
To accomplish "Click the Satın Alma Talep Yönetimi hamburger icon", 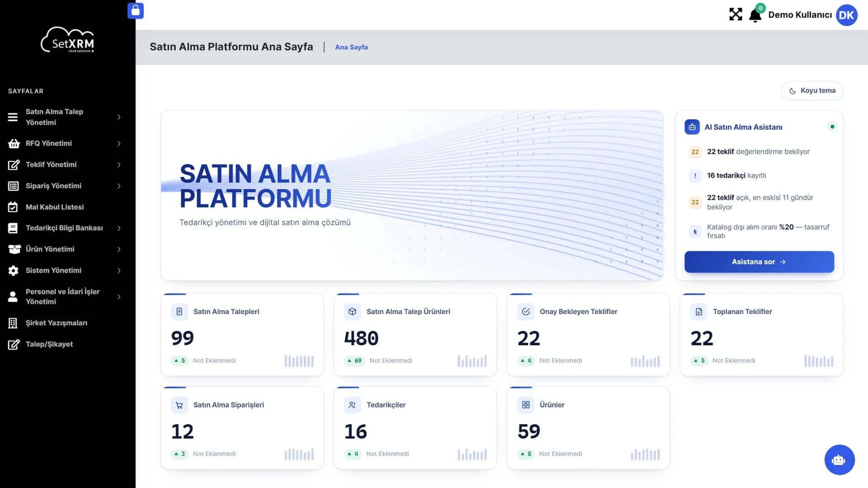I will (13, 117).
